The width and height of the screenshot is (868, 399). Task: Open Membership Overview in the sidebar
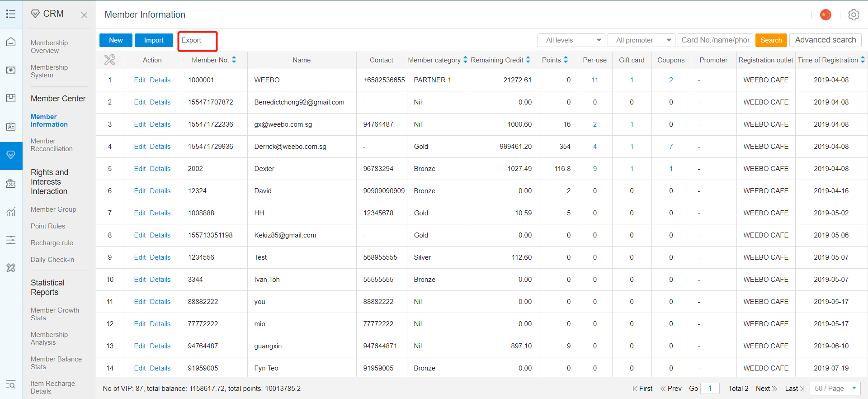coord(49,47)
